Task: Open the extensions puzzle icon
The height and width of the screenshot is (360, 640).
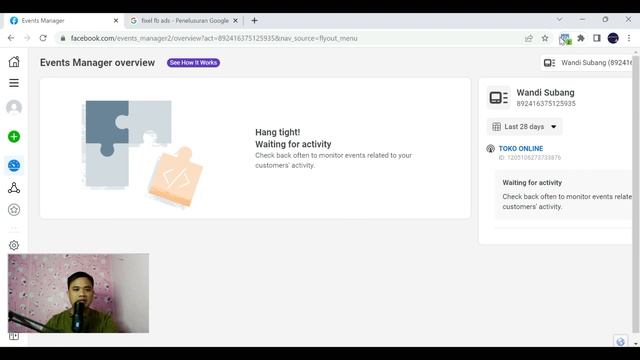Action: 581,38
